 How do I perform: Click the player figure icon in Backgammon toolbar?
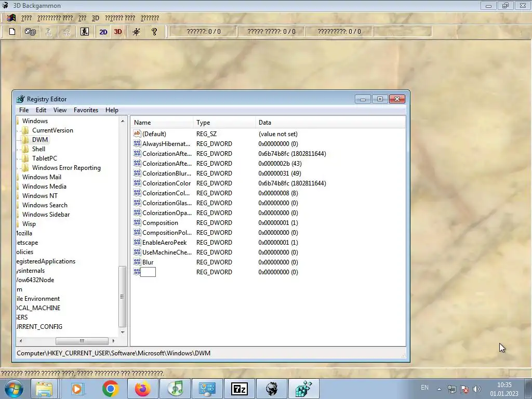(85, 32)
